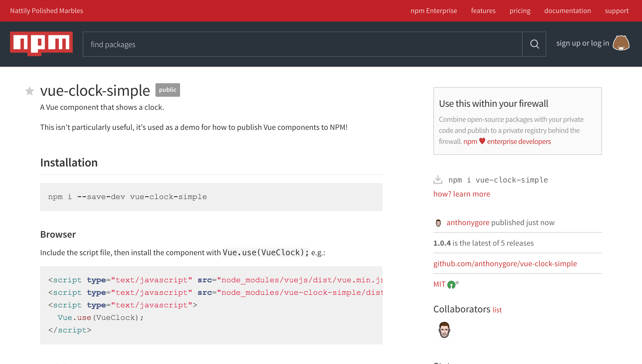Viewport: 642px width, 364px height.
Task: Open the npm Enterprise menu item
Action: coord(434,11)
